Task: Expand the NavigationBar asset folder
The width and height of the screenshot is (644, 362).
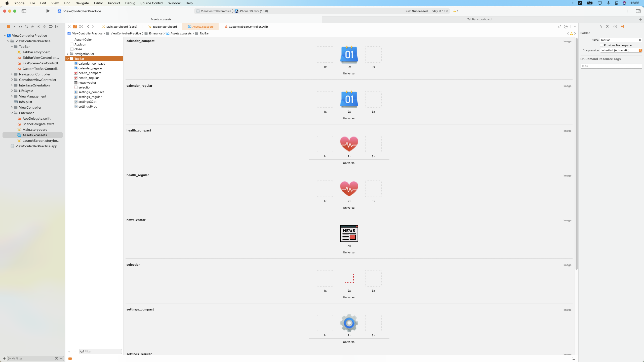Action: click(68, 54)
